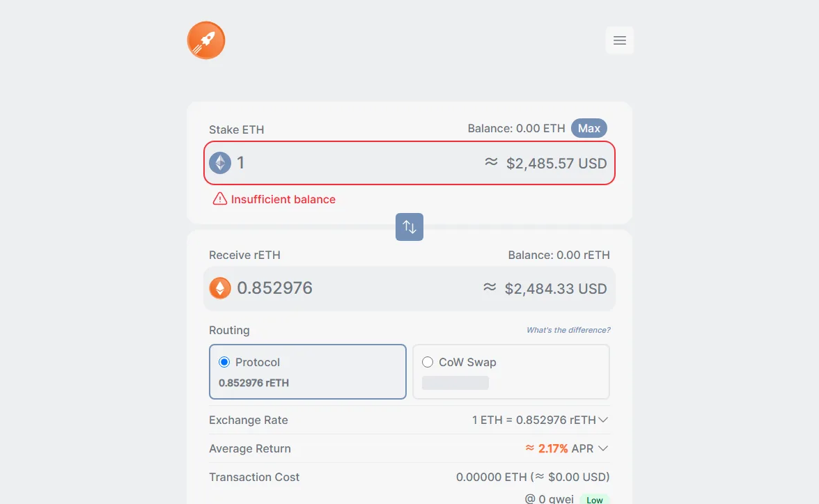The image size is (819, 504).
Task: Focus the Receive rETH amount field
Action: pyautogui.click(x=409, y=288)
